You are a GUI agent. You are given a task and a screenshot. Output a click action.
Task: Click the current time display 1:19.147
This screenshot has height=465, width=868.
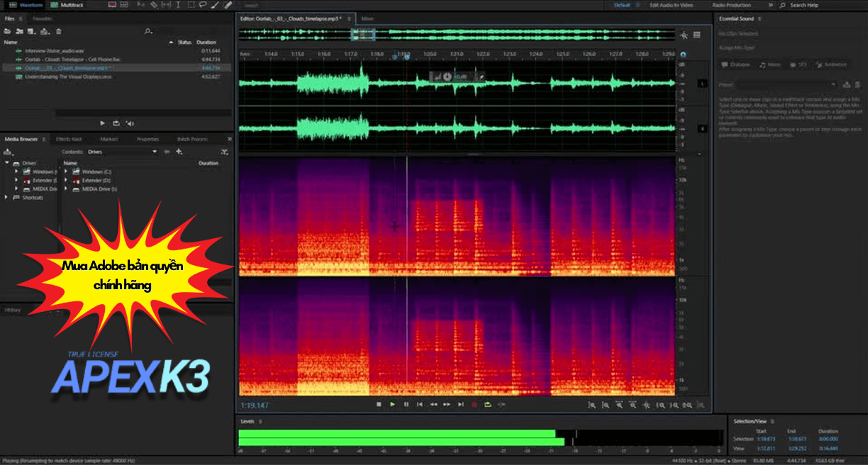(255, 405)
